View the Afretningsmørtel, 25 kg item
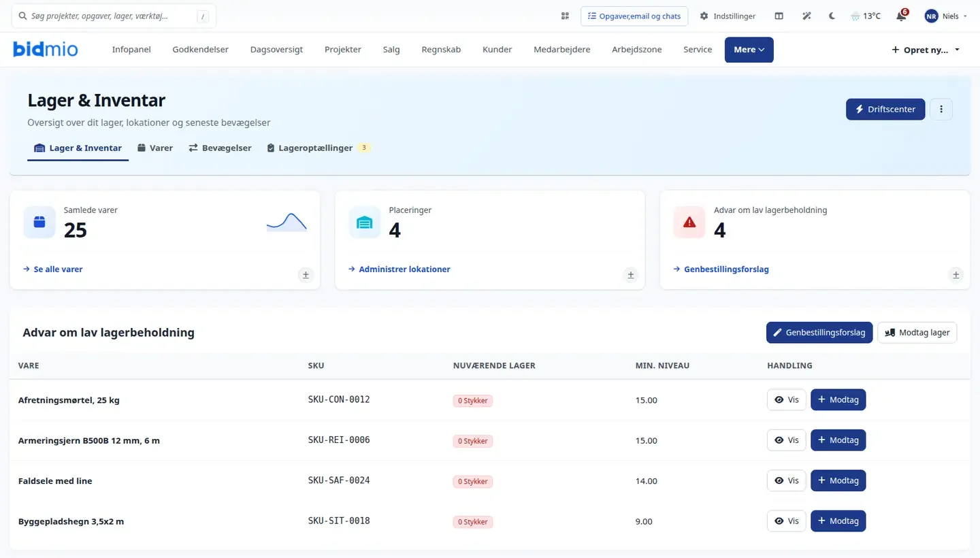This screenshot has width=980, height=558. pyautogui.click(x=787, y=400)
